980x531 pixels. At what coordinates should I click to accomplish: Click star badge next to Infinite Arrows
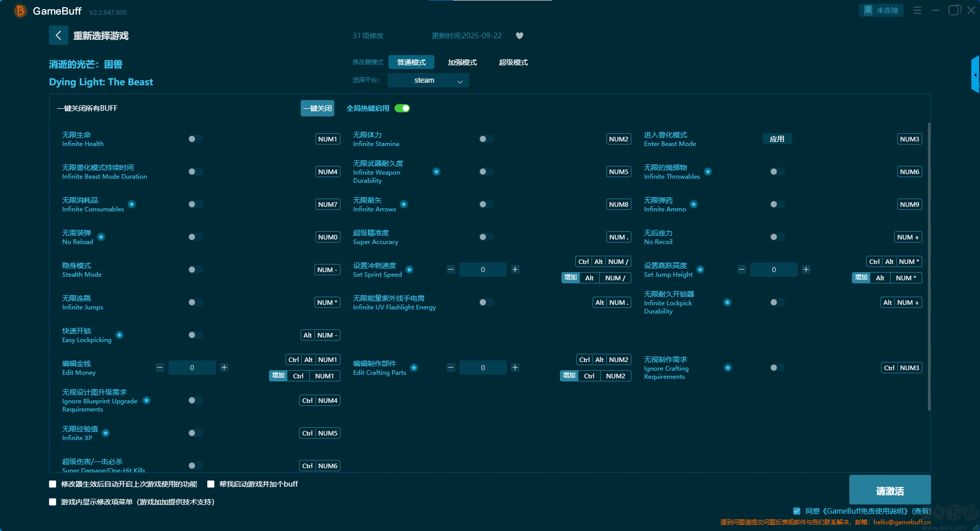(x=404, y=204)
